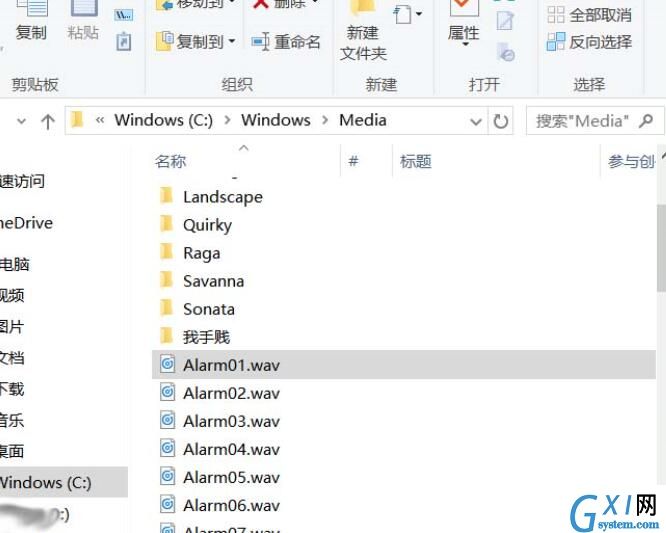Click the copy path icon in clipboard group
This screenshot has height=533, width=666.
coord(124,15)
